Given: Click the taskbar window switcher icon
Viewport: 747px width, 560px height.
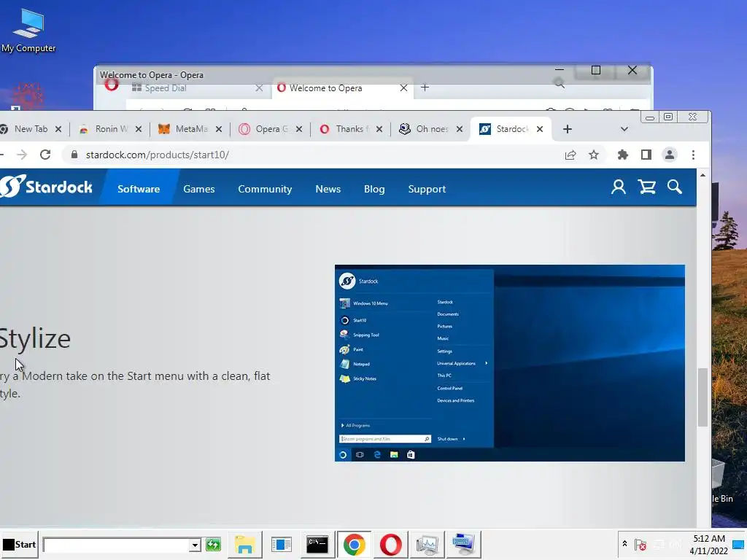Looking at the screenshot, I should point(281,544).
